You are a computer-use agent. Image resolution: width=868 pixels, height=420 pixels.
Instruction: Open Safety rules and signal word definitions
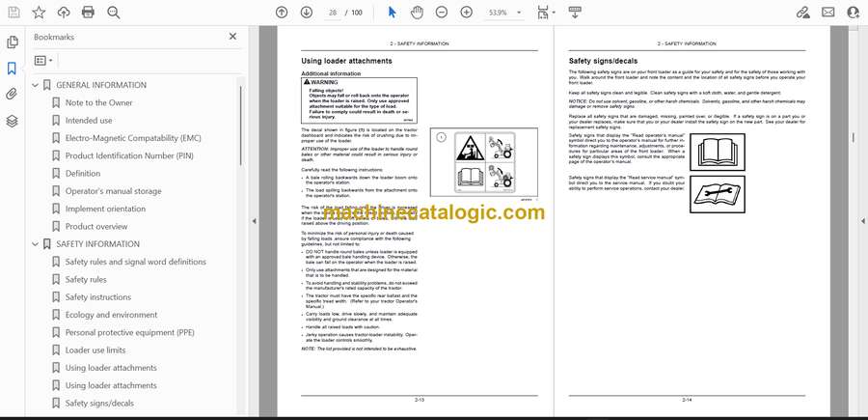point(136,262)
